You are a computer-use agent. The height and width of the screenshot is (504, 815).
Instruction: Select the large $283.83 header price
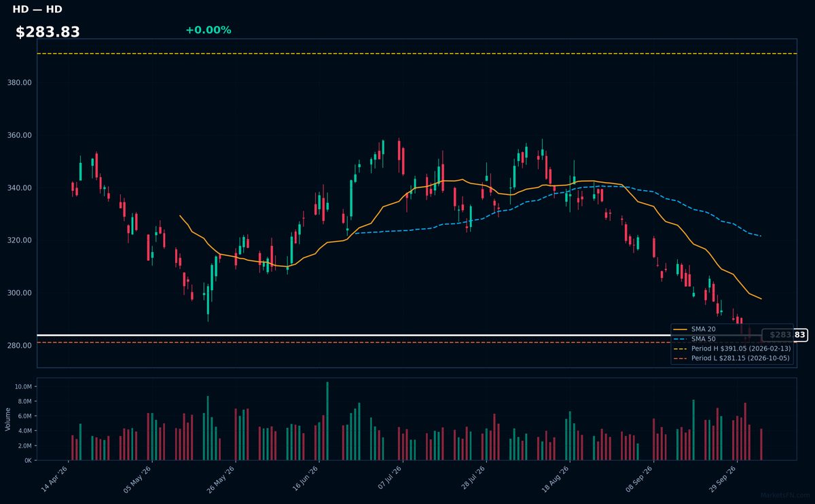(x=48, y=32)
